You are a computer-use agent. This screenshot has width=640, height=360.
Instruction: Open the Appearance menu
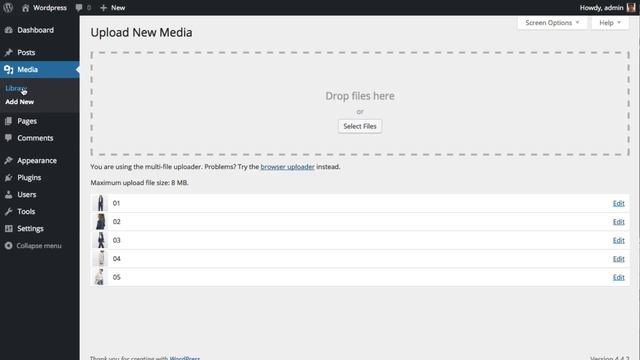pyautogui.click(x=37, y=161)
